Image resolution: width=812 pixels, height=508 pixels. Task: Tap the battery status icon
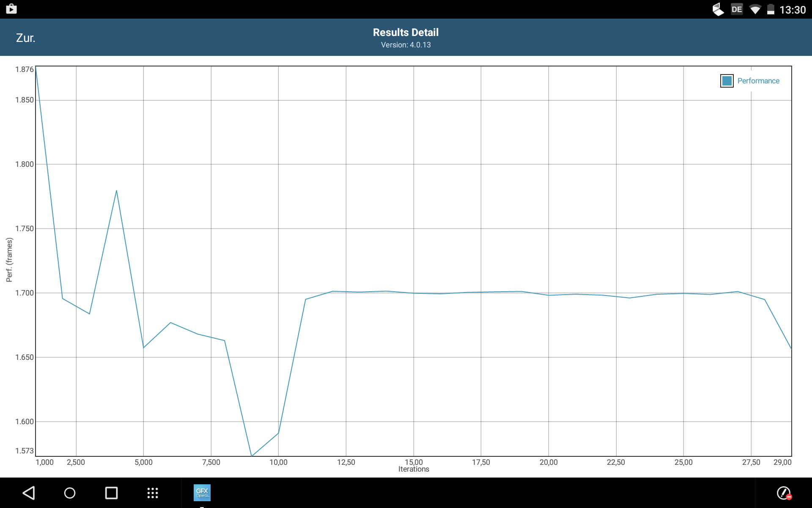tap(771, 9)
